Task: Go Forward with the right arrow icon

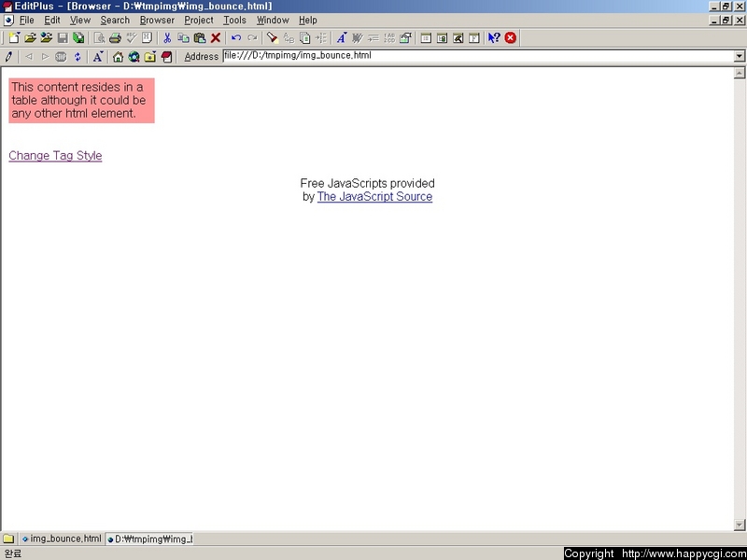Action: tap(45, 57)
